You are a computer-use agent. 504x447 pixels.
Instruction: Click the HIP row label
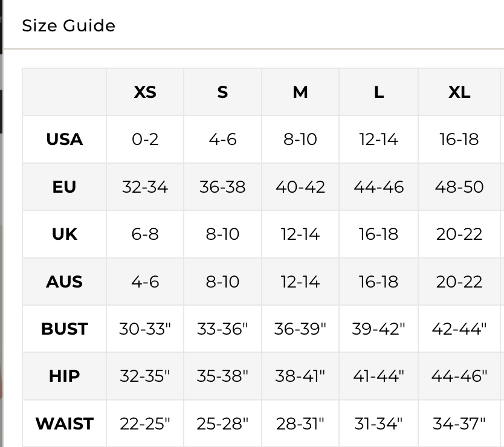pyautogui.click(x=64, y=376)
